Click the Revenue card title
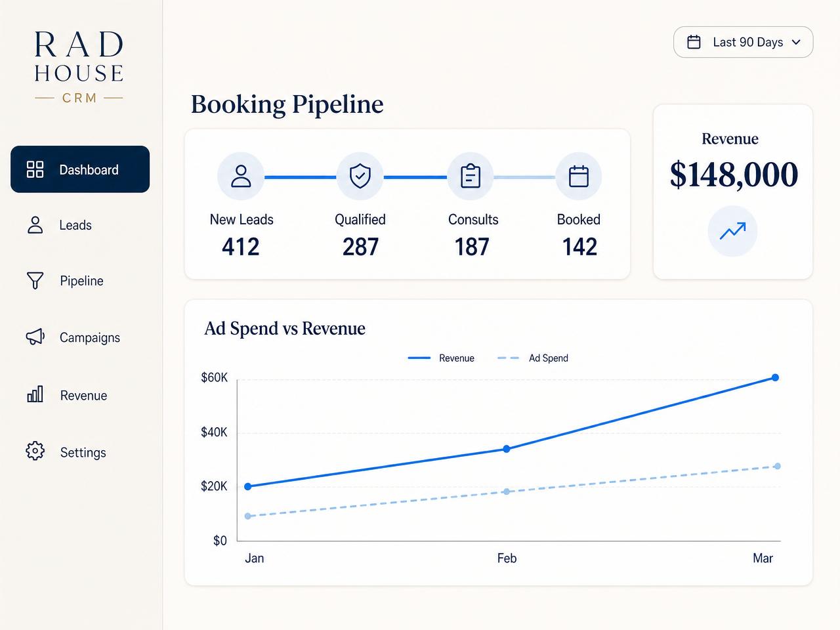Viewport: 840px width, 630px height. (730, 139)
